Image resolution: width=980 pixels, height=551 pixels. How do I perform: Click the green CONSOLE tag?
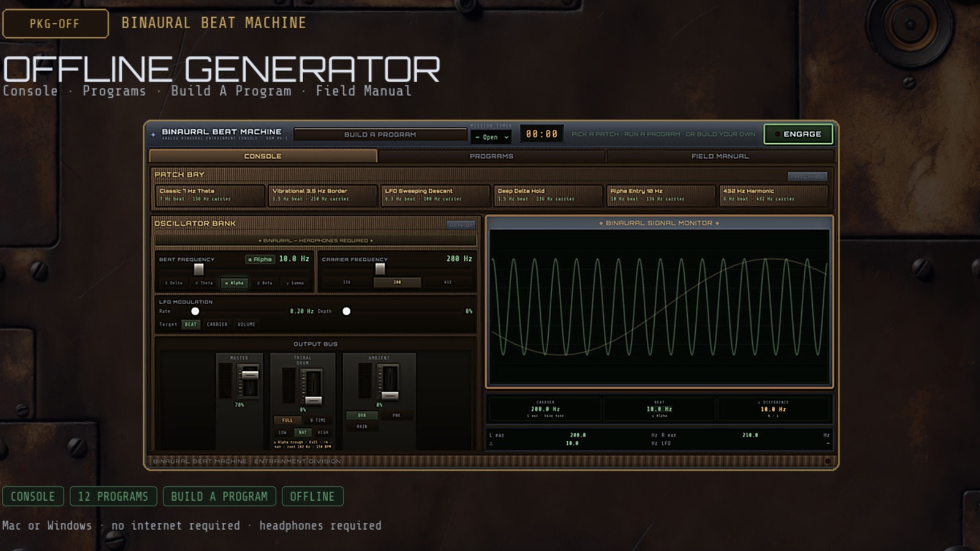(33, 497)
